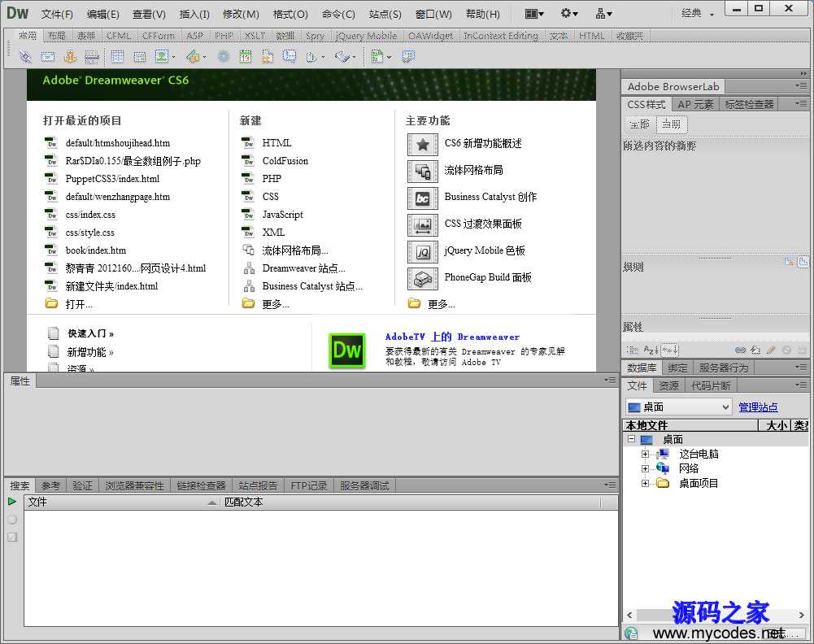Select the 网络 tree item

689,468
